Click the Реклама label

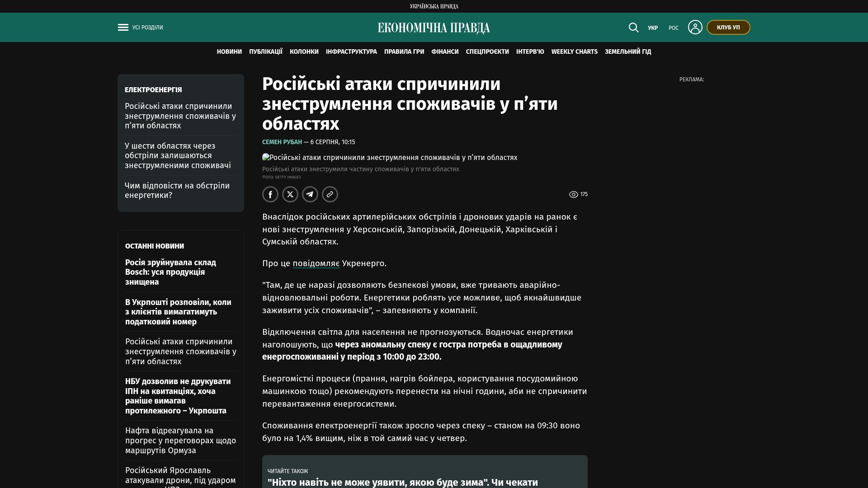pos(692,80)
